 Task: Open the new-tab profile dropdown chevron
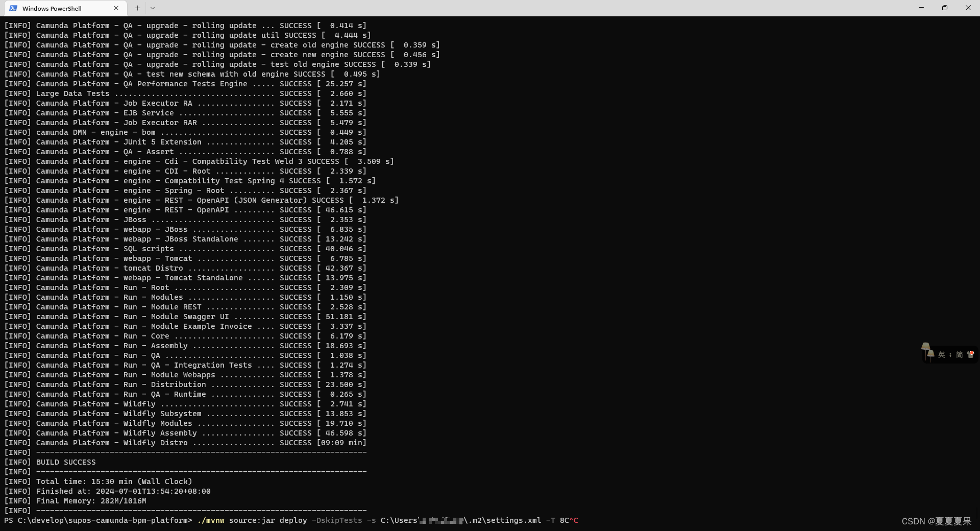point(153,8)
